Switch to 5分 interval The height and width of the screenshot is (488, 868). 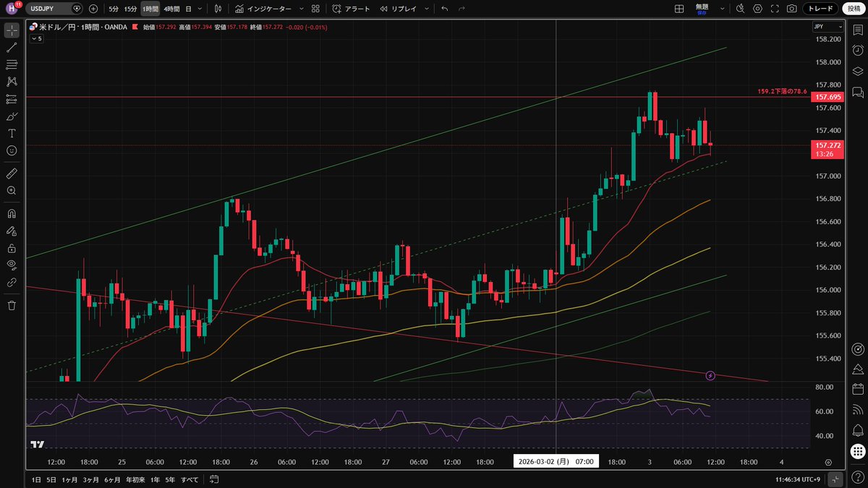114,9
